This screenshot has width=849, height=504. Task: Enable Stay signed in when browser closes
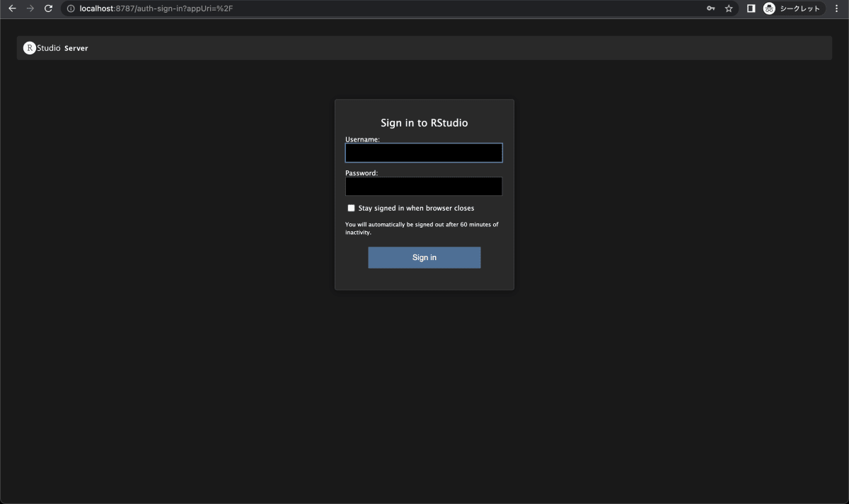351,208
